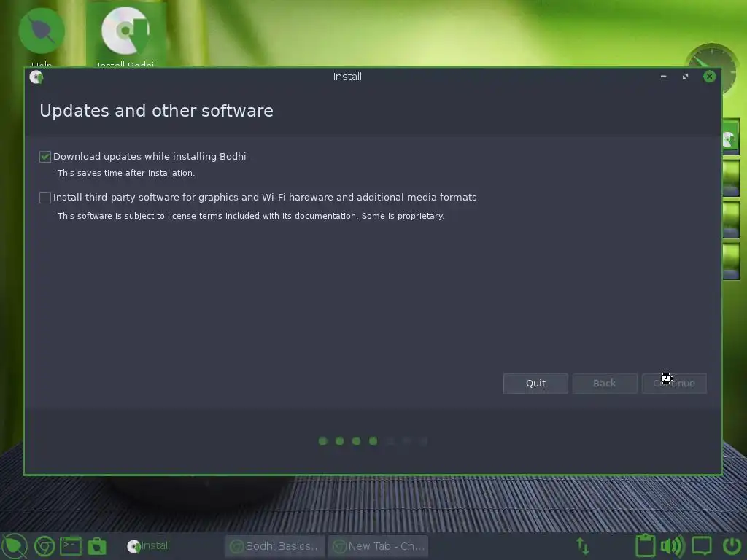Minimize the Install window
The width and height of the screenshot is (747, 560).
click(663, 77)
